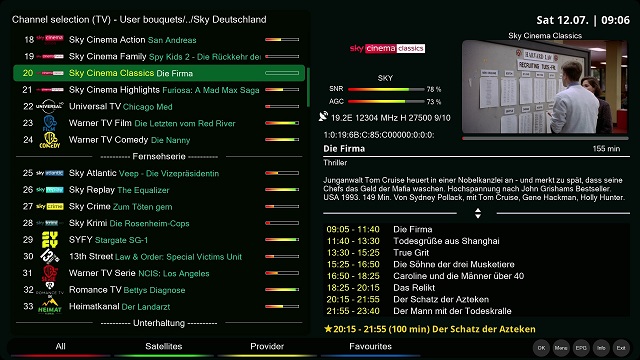Screen dimensions: 640x360
Task: Click the Warner TV Comedy logo
Action: [x=49, y=140]
